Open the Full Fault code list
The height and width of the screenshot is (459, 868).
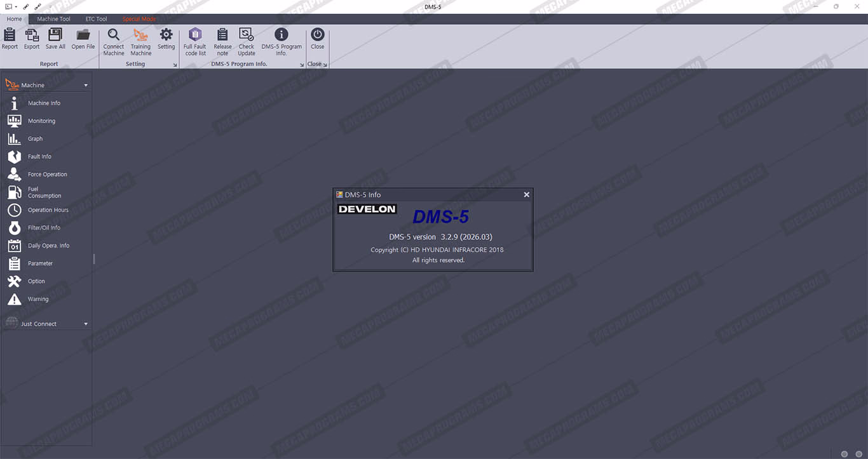click(x=195, y=36)
